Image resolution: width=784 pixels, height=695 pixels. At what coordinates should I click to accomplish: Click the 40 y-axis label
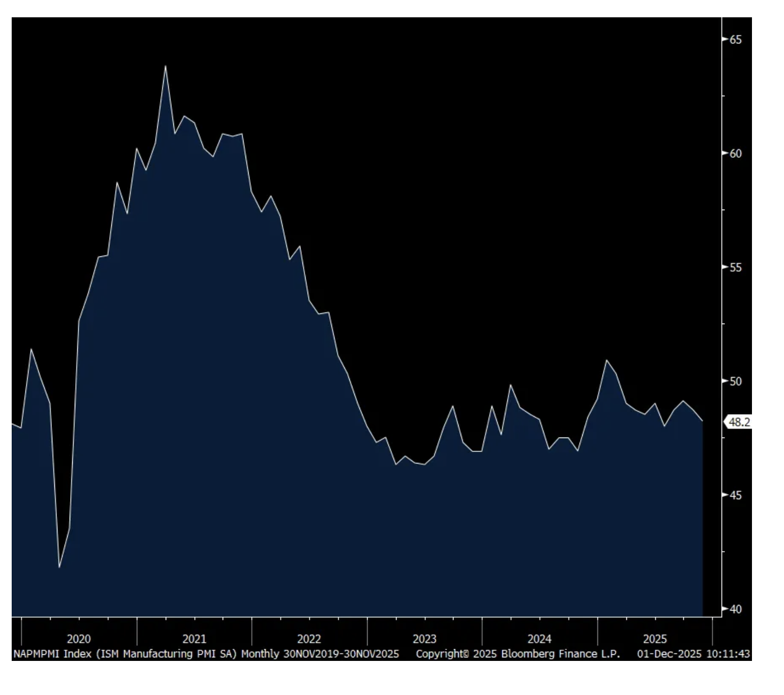click(x=736, y=609)
